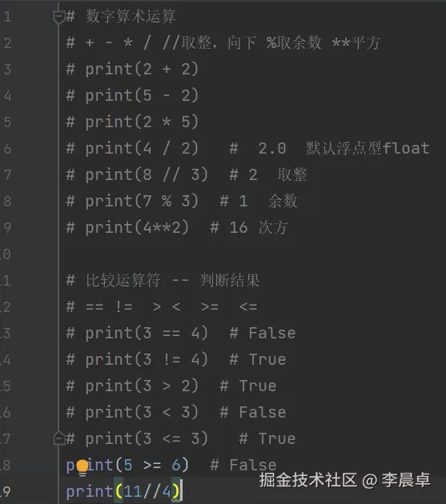Screen dimensions: 446x504
Task: Click line number 2 in the gutter
Action: point(7,43)
